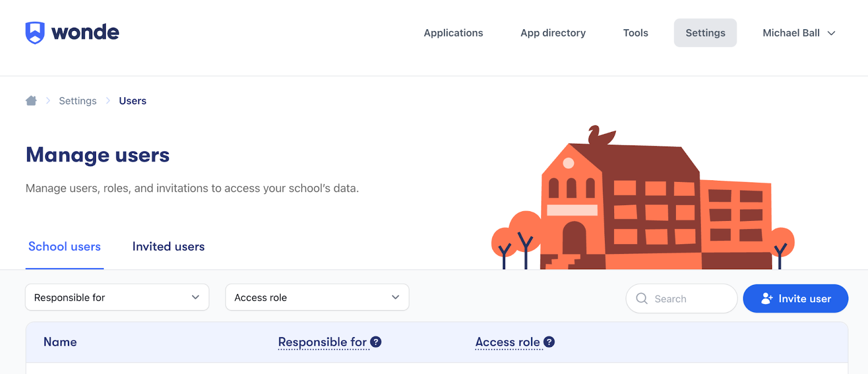The width and height of the screenshot is (868, 374).
Task: Open the Michael Ball account menu
Action: [799, 33]
